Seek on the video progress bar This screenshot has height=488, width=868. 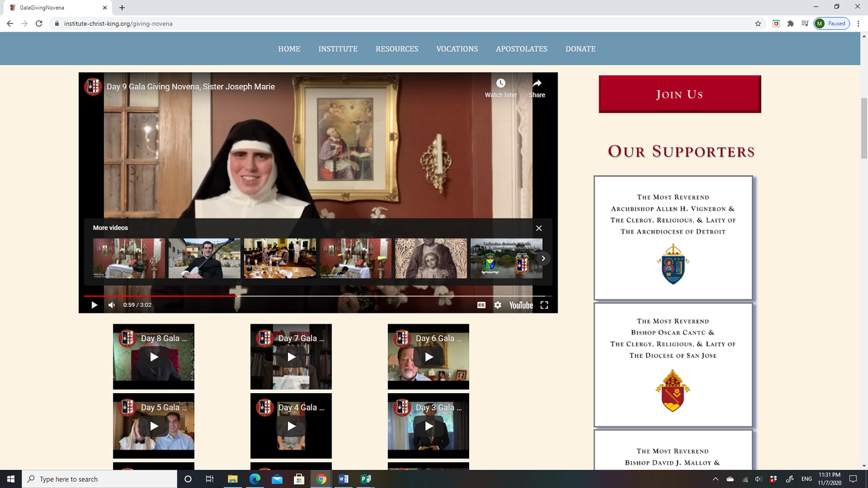click(318, 296)
